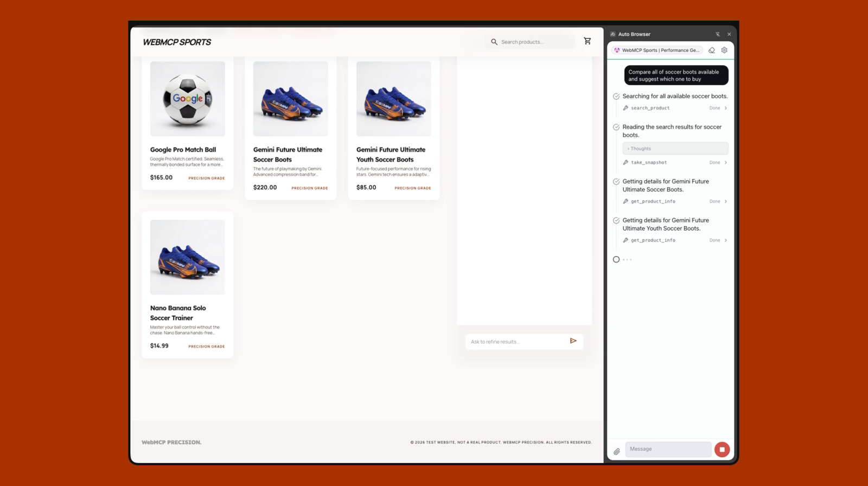Click the Google Pro Match Ball title
This screenshot has height=486, width=868.
183,150
